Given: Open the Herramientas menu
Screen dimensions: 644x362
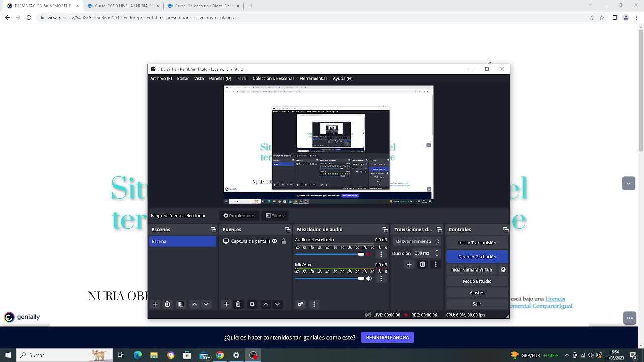Looking at the screenshot, I should [x=313, y=78].
